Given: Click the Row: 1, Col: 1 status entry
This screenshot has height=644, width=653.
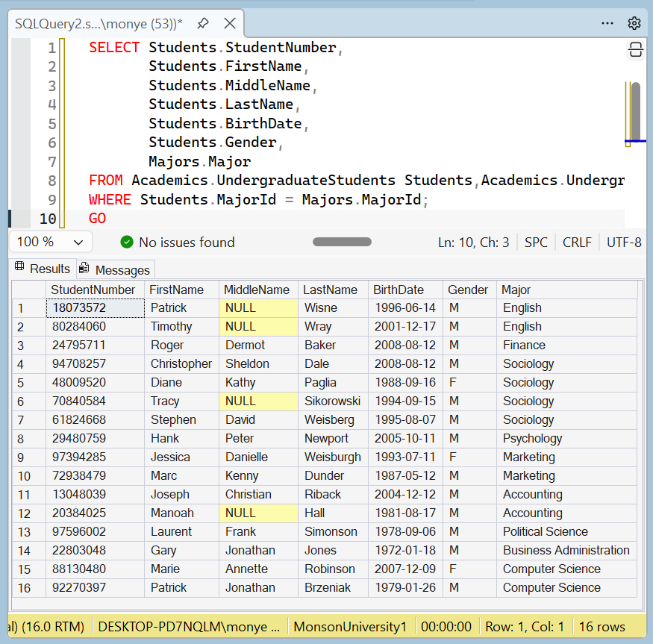Looking at the screenshot, I should click(525, 627).
